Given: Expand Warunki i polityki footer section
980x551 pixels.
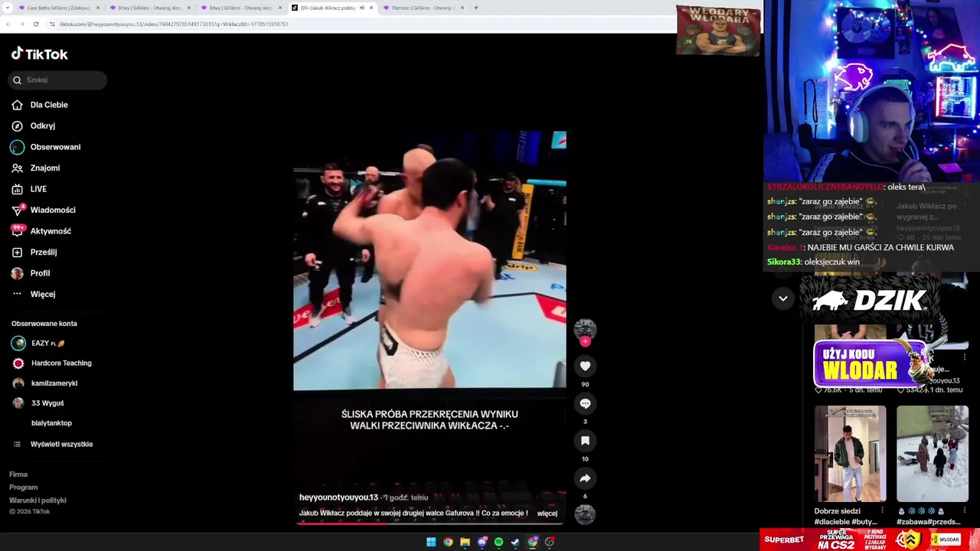Looking at the screenshot, I should point(38,500).
